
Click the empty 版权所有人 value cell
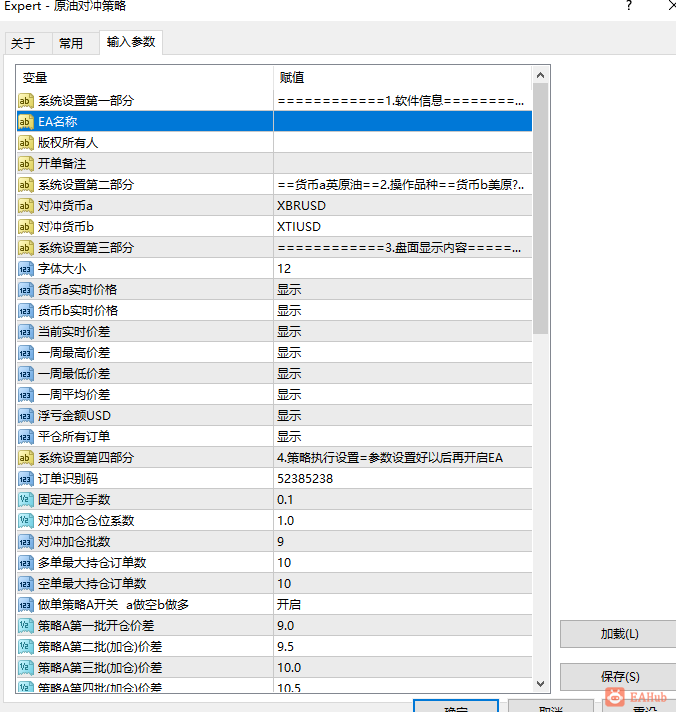403,143
